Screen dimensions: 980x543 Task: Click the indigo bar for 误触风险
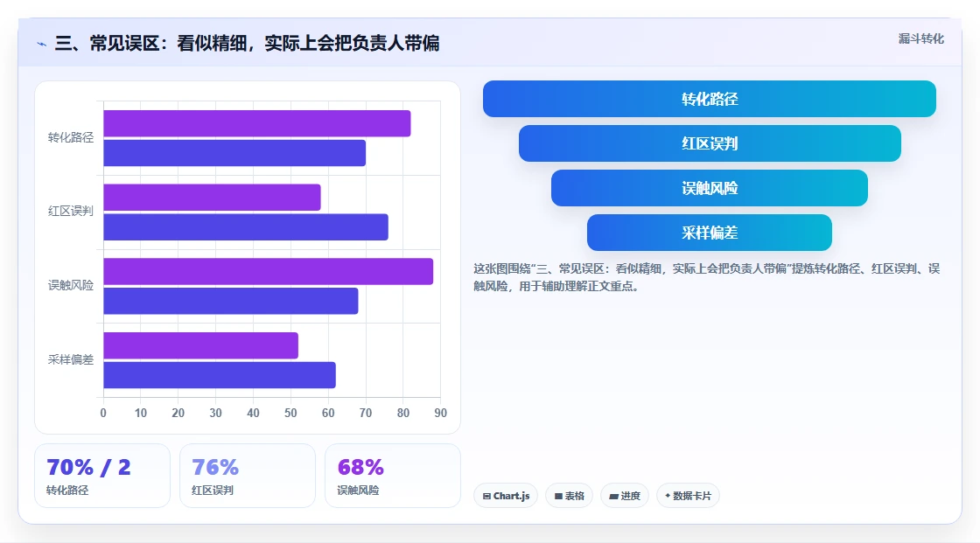click(x=231, y=301)
